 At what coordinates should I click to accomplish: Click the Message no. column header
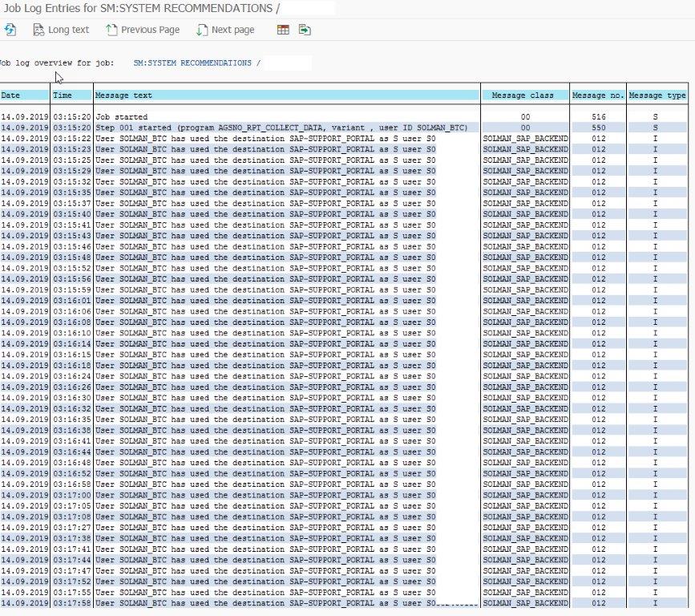[x=598, y=95]
